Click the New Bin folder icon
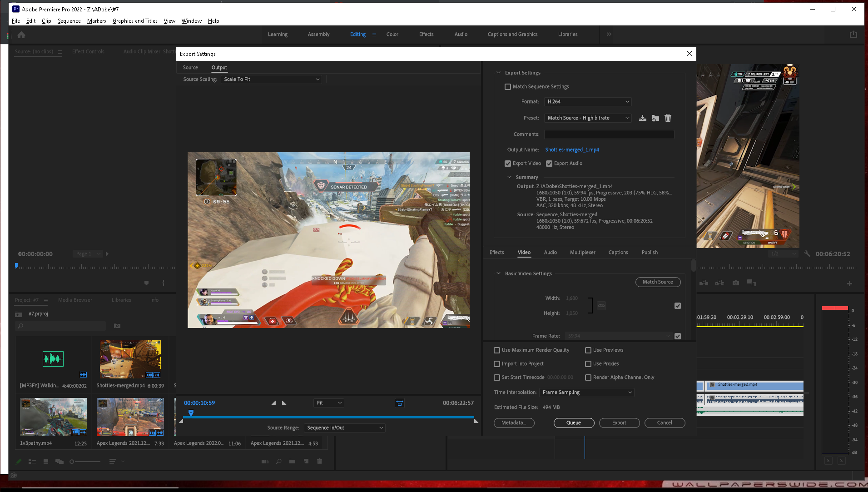Image resolution: width=868 pixels, height=492 pixels. pos(292,462)
